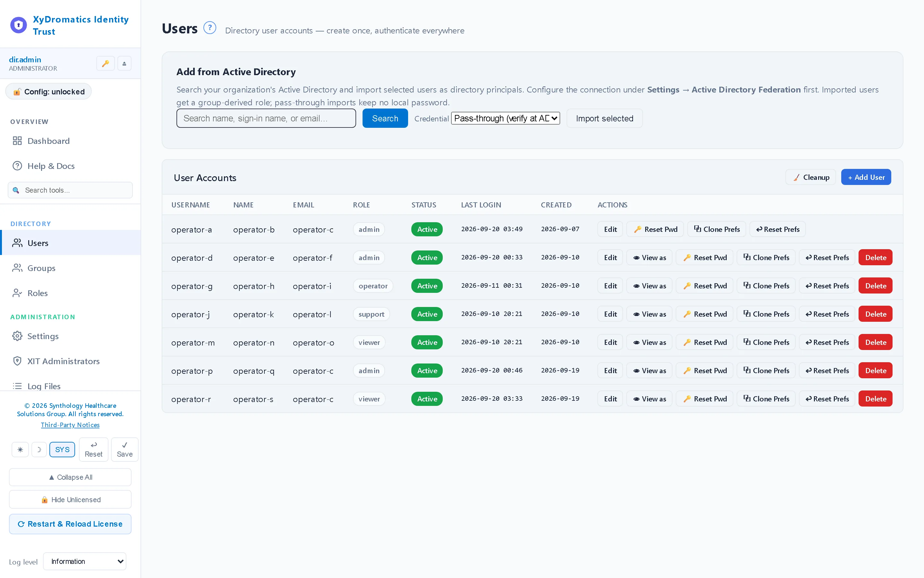Click the Config: unlocked padlock badge
924x578 pixels.
click(x=48, y=92)
